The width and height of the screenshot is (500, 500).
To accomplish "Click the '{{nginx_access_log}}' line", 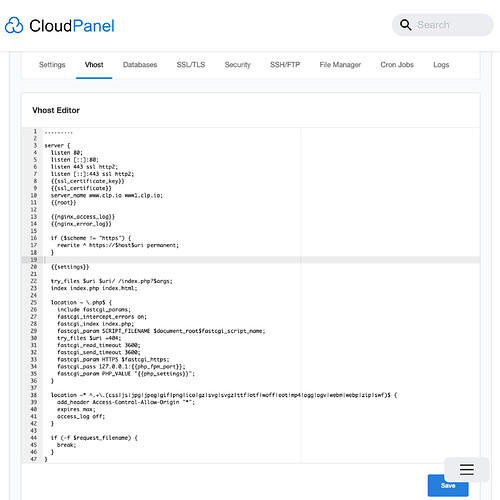I will pyautogui.click(x=83, y=217).
